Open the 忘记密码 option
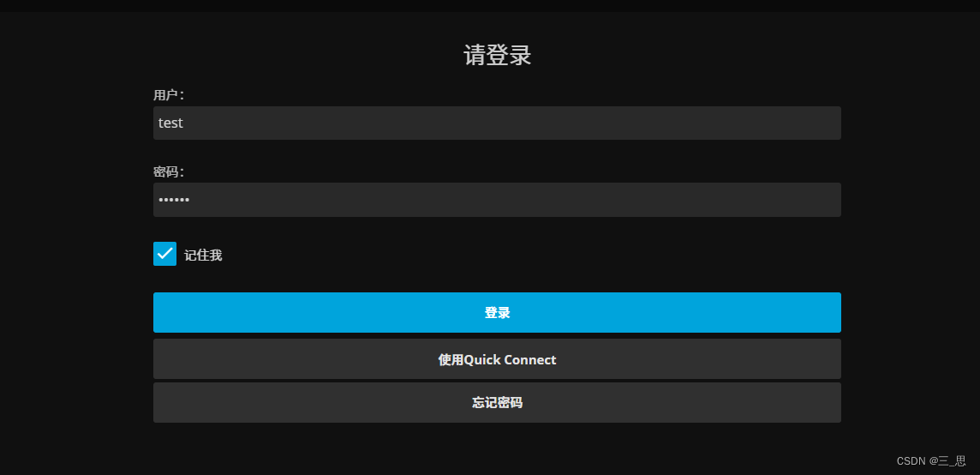The image size is (980, 475). coord(497,402)
